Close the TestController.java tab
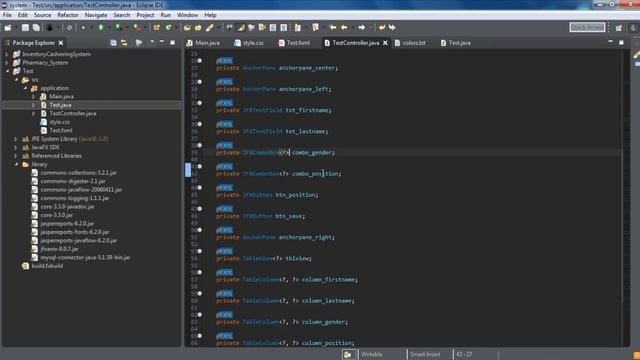Screen dimensions: 640x360 pyautogui.click(x=385, y=42)
